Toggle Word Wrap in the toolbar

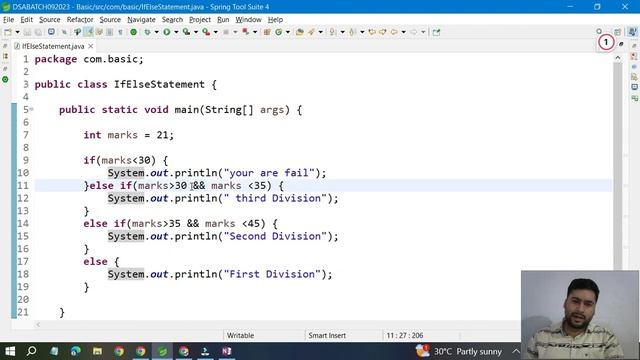coord(99,32)
